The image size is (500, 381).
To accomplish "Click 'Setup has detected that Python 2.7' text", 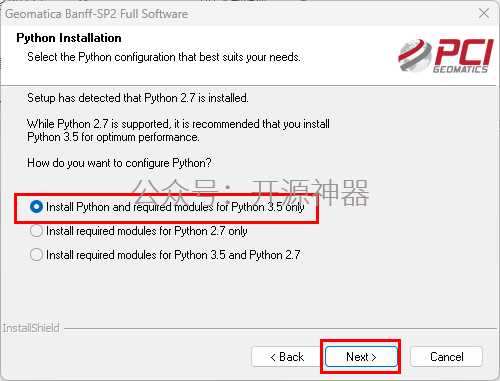I will coord(138,98).
